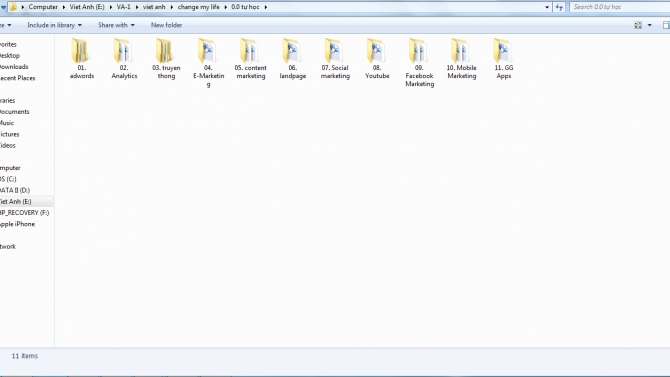Image resolution: width=670 pixels, height=377 pixels.
Task: Select Network in the navigation pane
Action: point(8,246)
